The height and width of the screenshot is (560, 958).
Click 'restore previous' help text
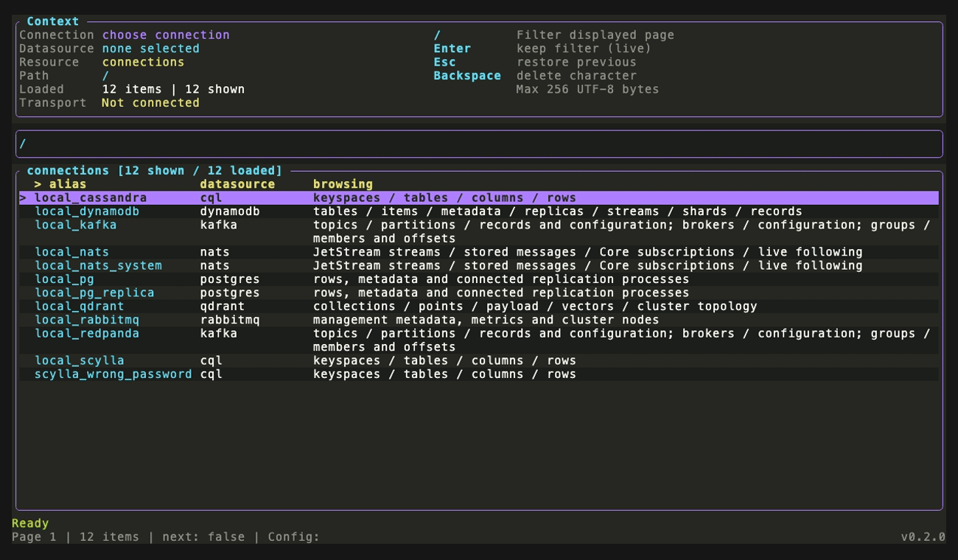tap(576, 62)
